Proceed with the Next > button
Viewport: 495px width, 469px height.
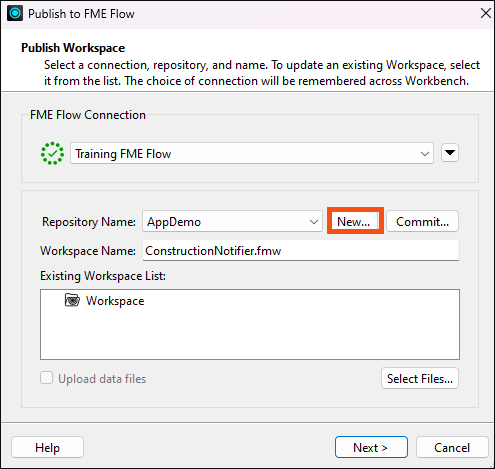click(x=371, y=447)
